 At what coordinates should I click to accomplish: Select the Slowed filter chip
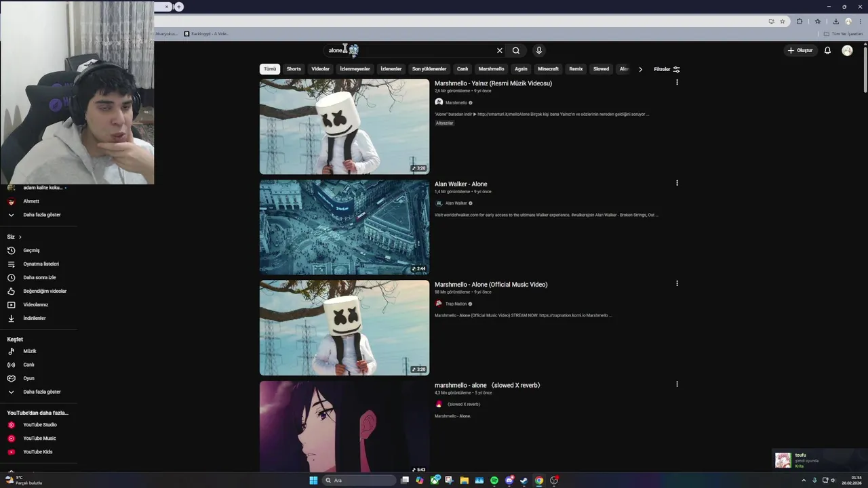(x=601, y=69)
